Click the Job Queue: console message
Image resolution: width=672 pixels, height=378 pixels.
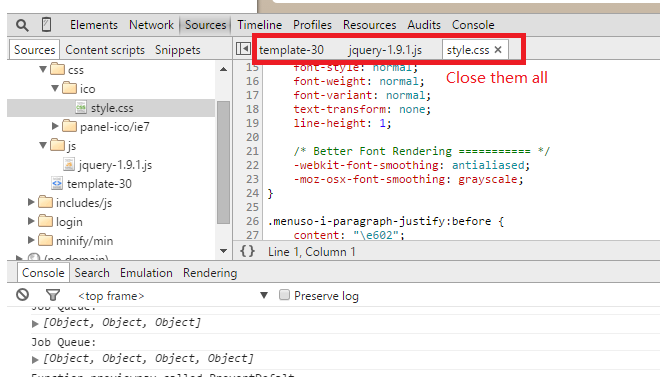[x=63, y=342]
